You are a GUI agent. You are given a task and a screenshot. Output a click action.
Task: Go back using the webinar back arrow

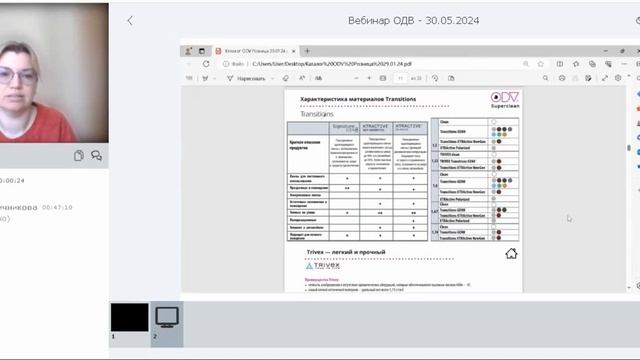coord(130,21)
